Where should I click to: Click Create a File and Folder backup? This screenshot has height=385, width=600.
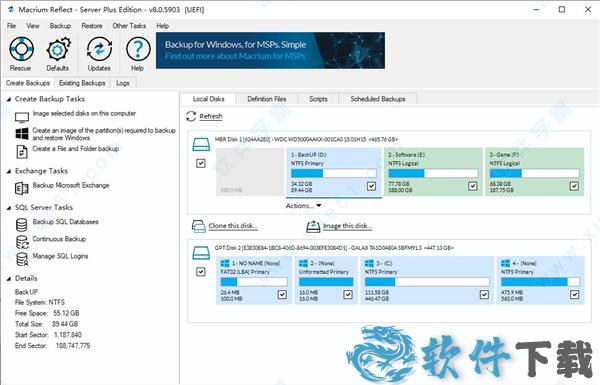click(x=76, y=148)
